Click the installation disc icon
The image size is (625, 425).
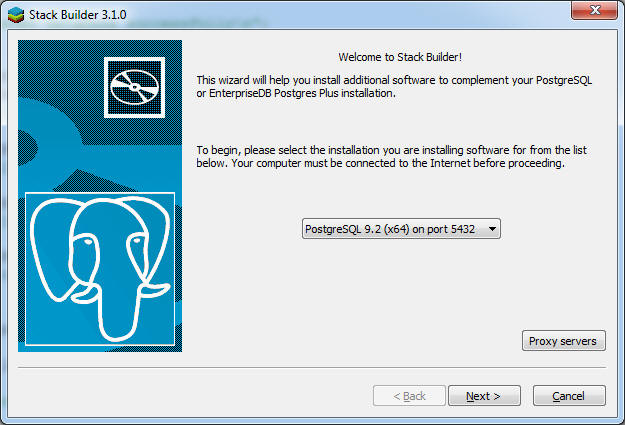click(x=134, y=87)
